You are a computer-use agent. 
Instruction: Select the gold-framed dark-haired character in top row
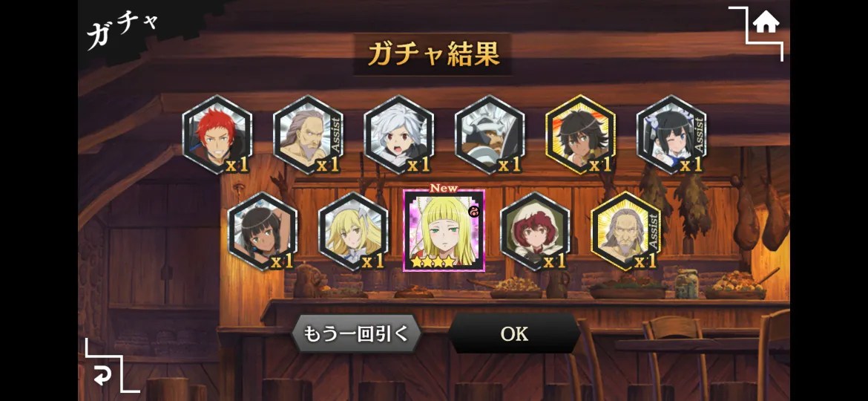[580, 134]
